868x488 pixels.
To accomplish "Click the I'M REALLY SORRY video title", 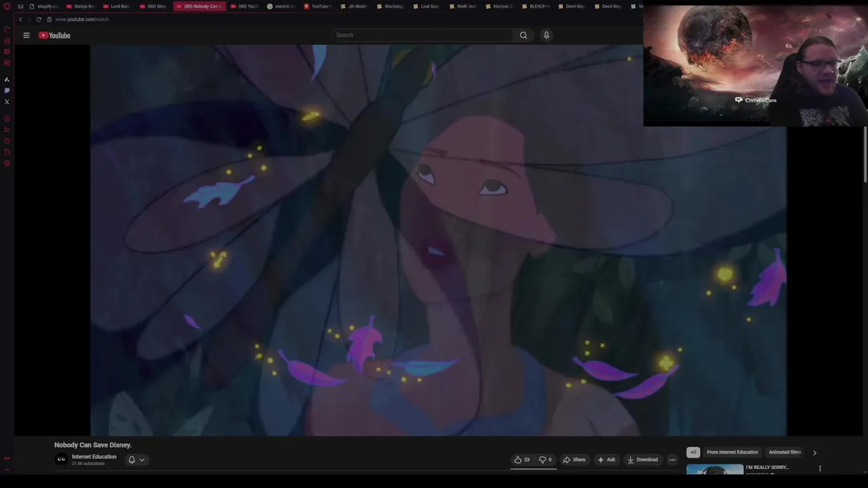I will (767, 468).
